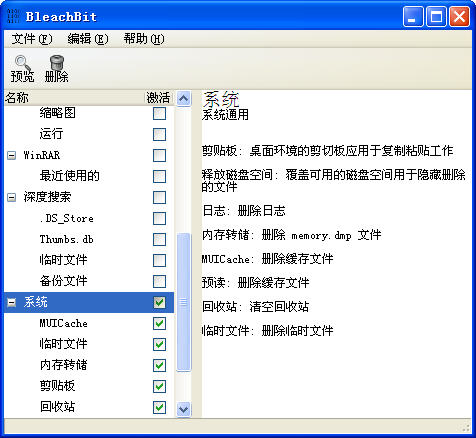Close the BleachBit window
Image resolution: width=476 pixels, height=438 pixels.
tap(459, 17)
